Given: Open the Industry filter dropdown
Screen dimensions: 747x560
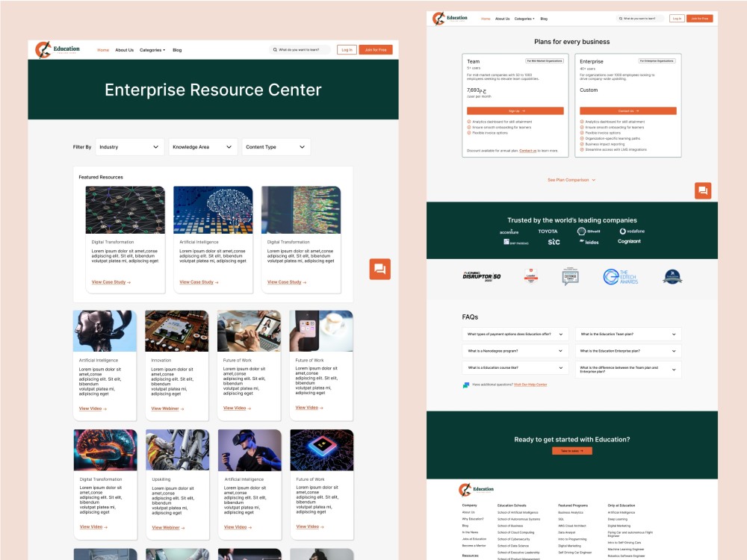Looking at the screenshot, I should pos(129,146).
